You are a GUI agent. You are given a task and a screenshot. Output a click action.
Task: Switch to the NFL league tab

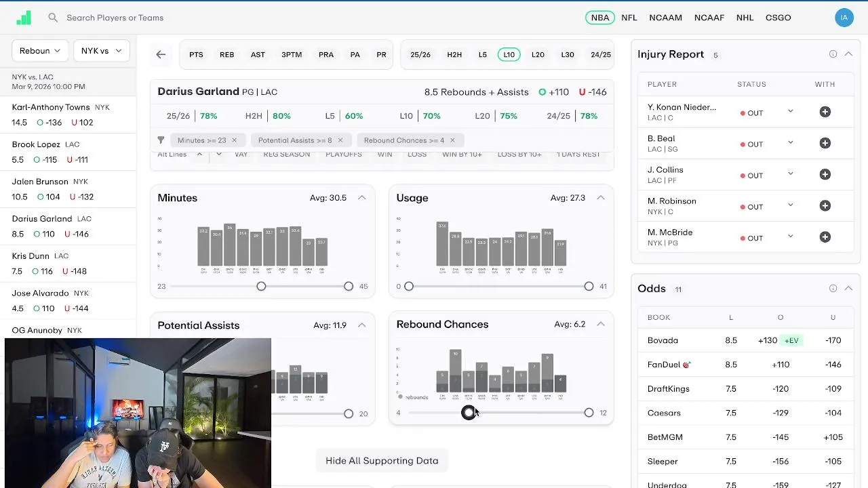(629, 18)
